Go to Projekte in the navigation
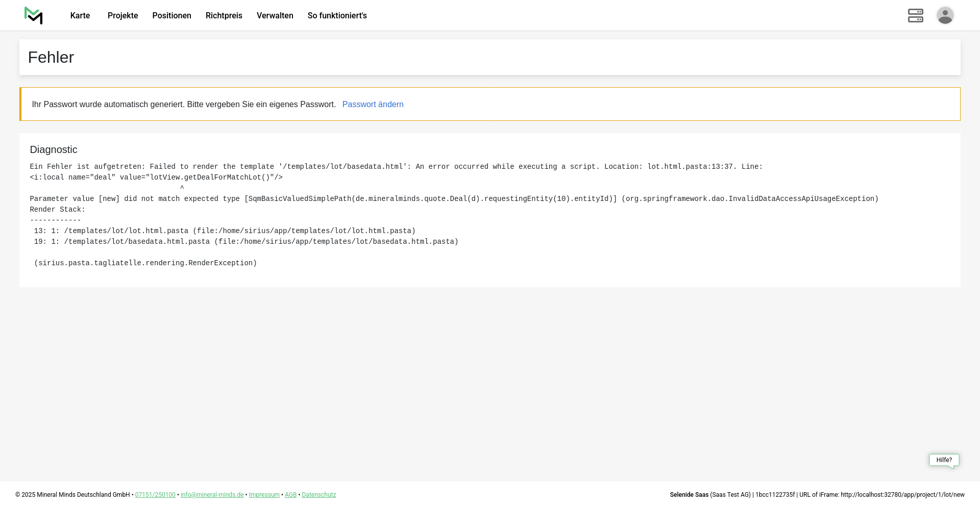The height and width of the screenshot is (507, 980). (122, 16)
